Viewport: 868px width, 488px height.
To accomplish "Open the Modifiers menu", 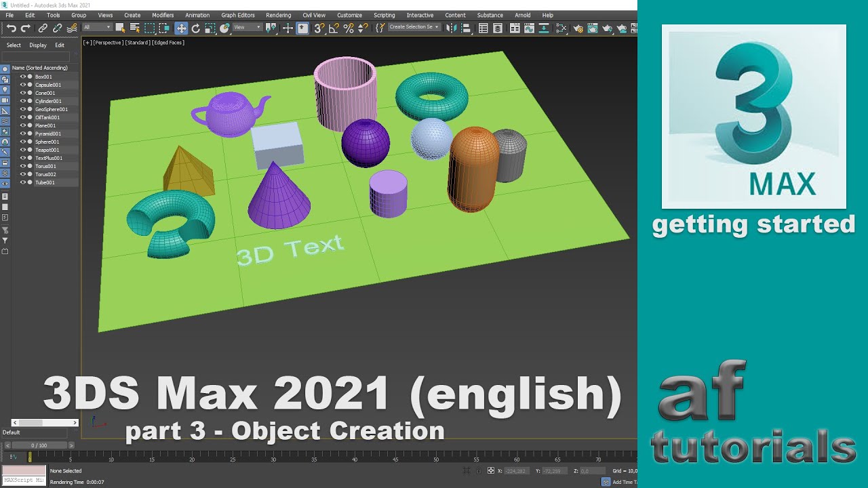I will pos(163,15).
